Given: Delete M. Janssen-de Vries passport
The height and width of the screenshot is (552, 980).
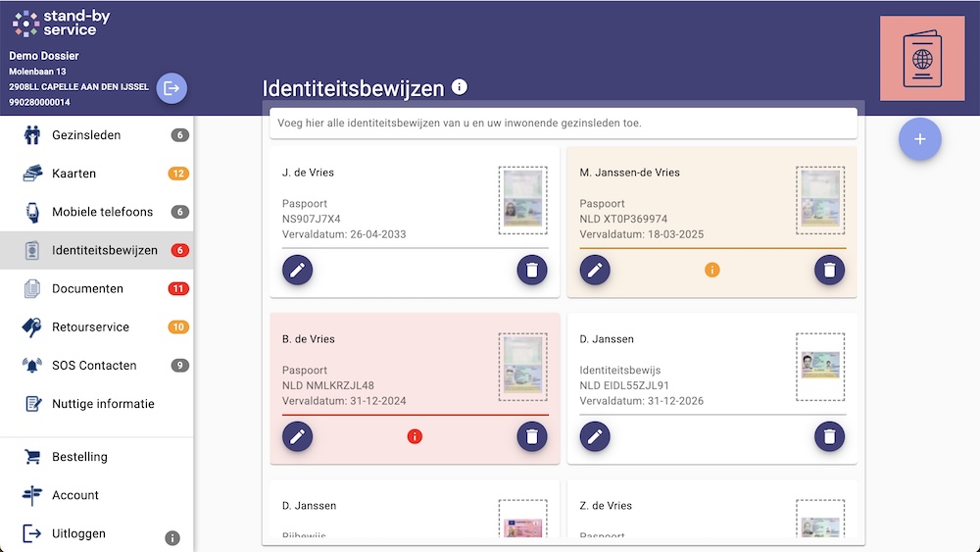Looking at the screenshot, I should tap(829, 270).
